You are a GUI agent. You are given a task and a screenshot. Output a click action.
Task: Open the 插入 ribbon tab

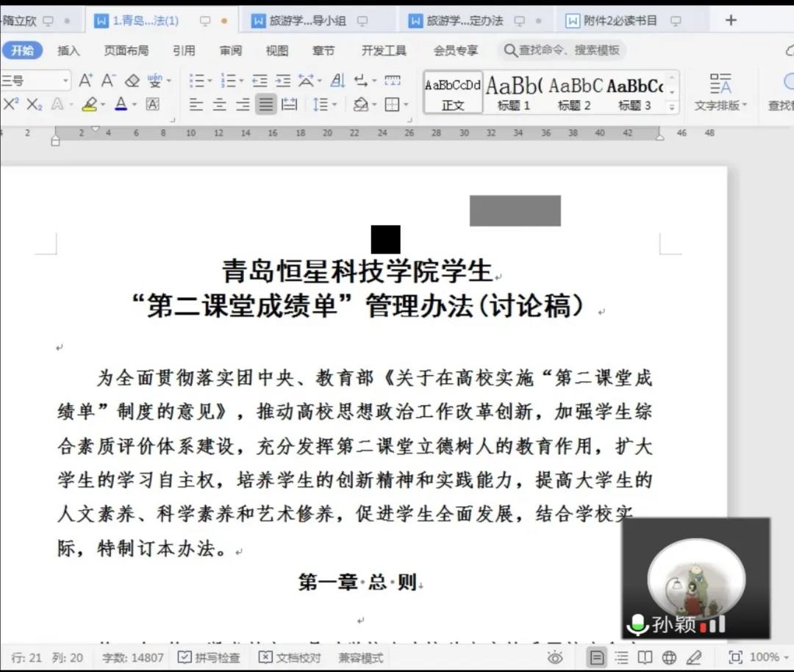point(68,51)
